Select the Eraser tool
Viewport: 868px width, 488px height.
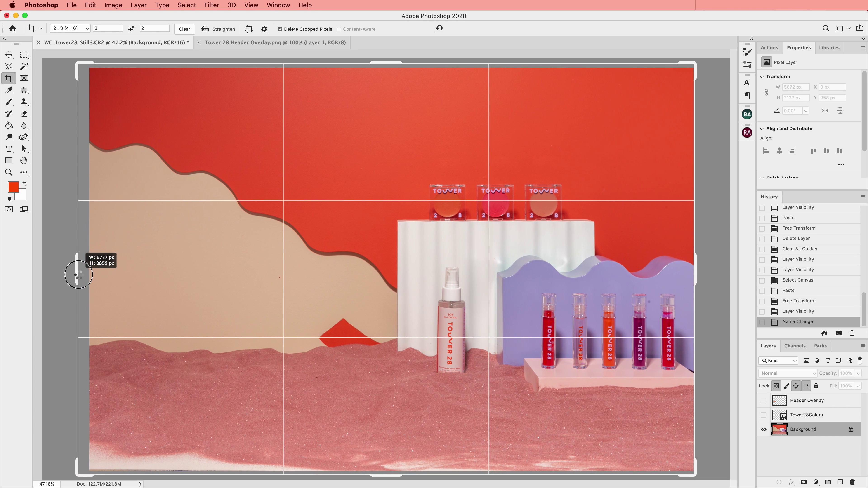coord(24,113)
